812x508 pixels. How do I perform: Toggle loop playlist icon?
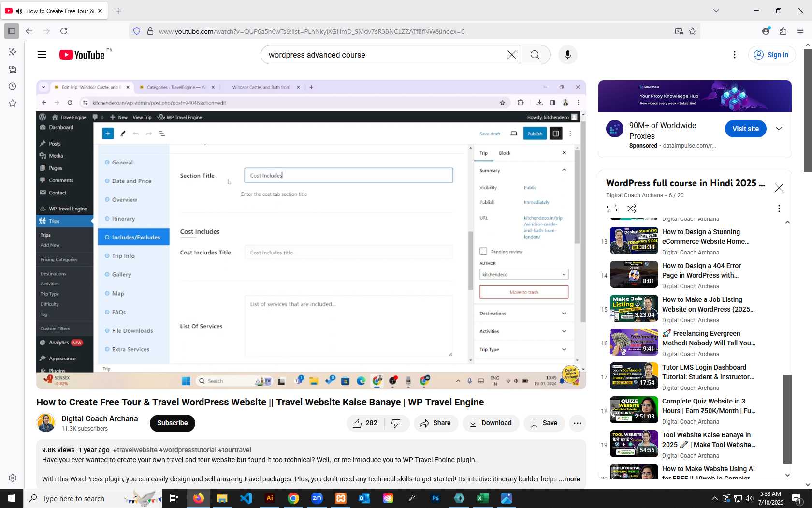(x=612, y=209)
